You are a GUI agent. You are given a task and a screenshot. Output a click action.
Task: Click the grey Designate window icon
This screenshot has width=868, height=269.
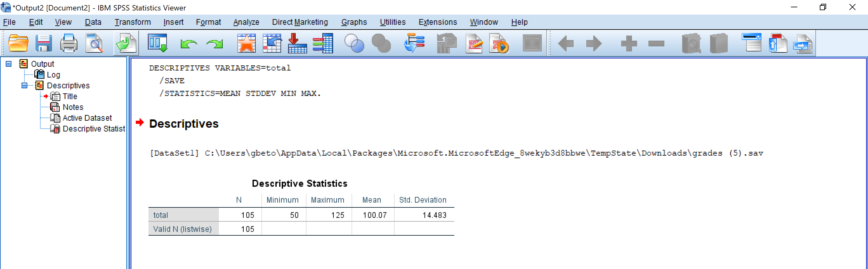tap(532, 43)
